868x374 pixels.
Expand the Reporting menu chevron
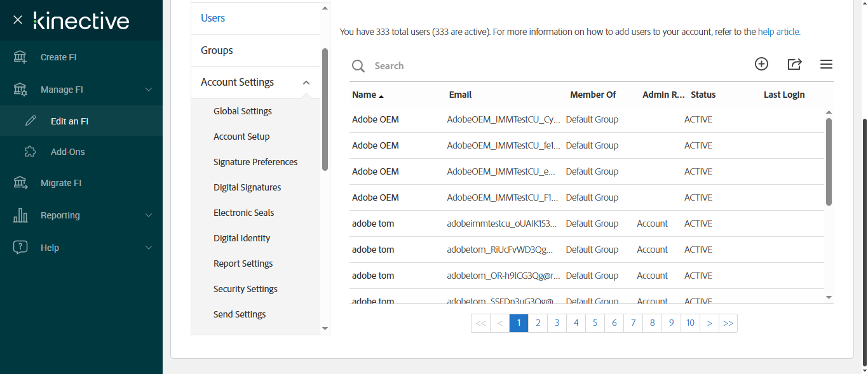[x=149, y=215]
